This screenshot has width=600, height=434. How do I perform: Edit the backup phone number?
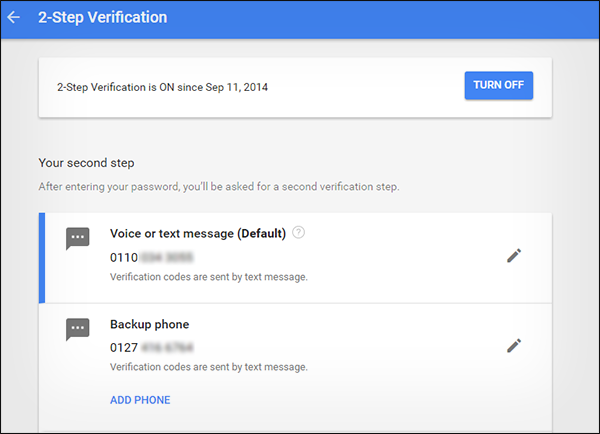pos(514,346)
